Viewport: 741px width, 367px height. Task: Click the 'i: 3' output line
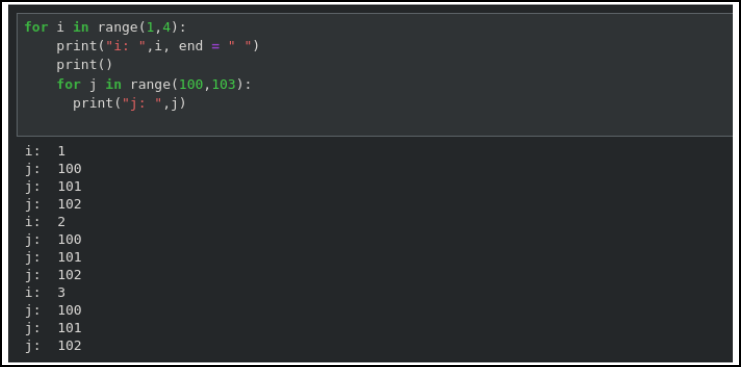point(45,292)
